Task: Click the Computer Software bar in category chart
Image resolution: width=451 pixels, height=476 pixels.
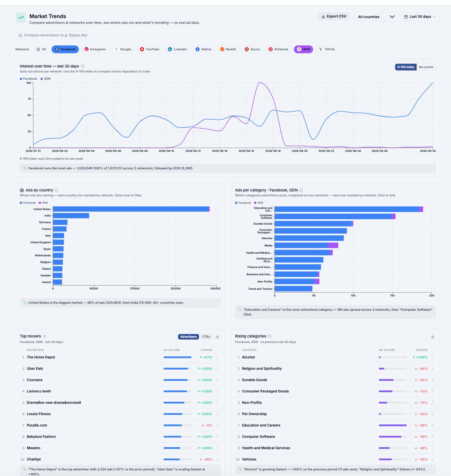Action: click(x=335, y=216)
